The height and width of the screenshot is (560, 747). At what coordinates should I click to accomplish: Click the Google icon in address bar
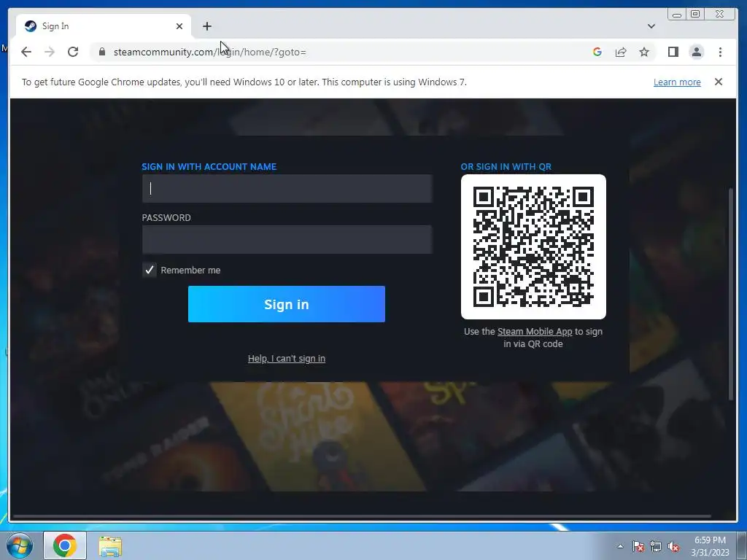click(x=597, y=52)
